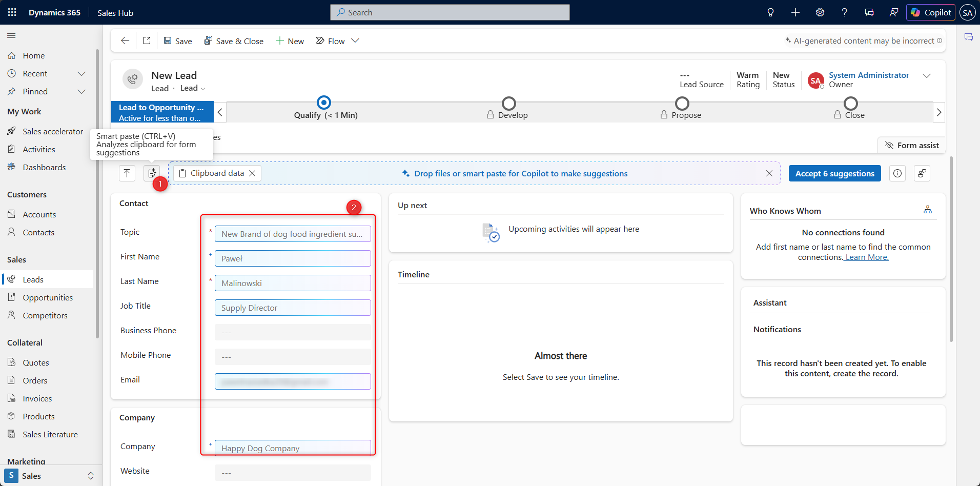
Task: Open the Learn More link
Action: tap(867, 257)
